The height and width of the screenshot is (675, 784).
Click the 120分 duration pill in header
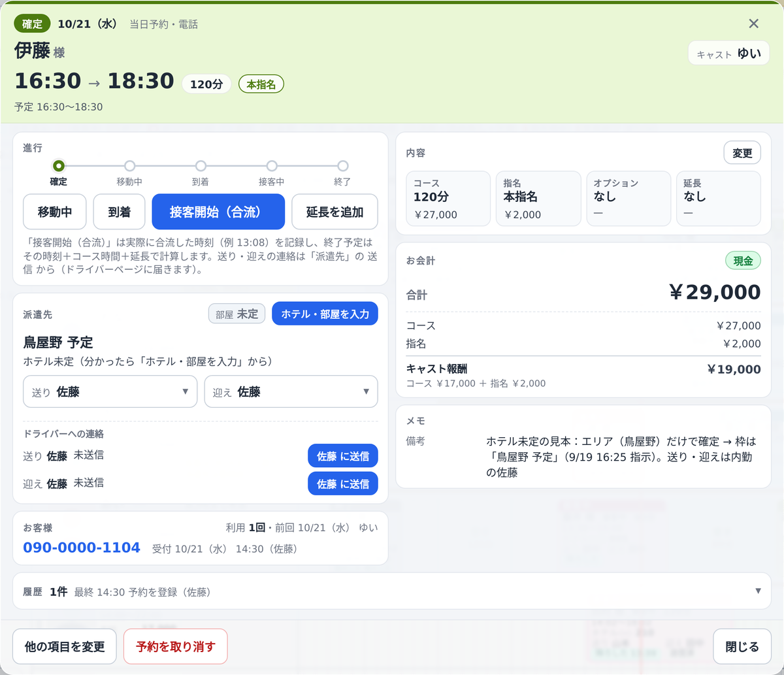tap(206, 84)
